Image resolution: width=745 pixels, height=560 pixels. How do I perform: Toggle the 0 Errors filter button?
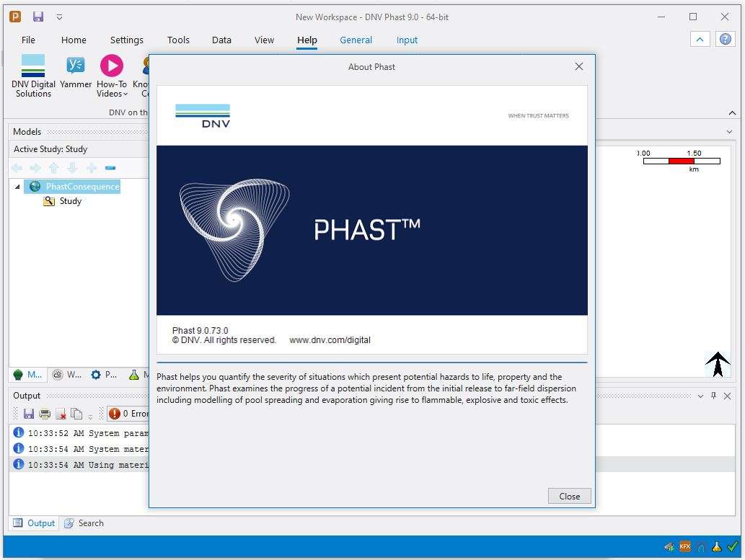[128, 414]
